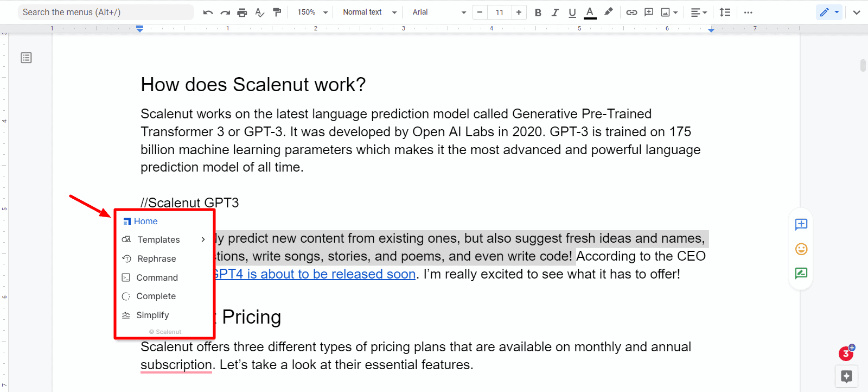Click the font size field showing 11
The height and width of the screenshot is (392, 868).
point(500,12)
